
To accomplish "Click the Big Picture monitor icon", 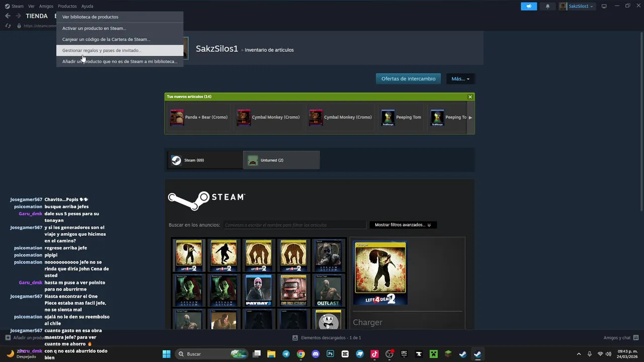I will click(x=604, y=6).
